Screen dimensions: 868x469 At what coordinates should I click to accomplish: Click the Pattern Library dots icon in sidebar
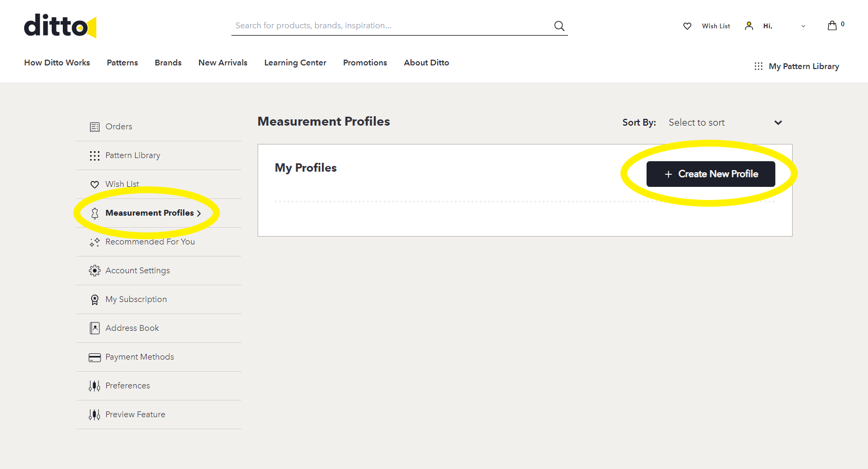click(x=95, y=155)
